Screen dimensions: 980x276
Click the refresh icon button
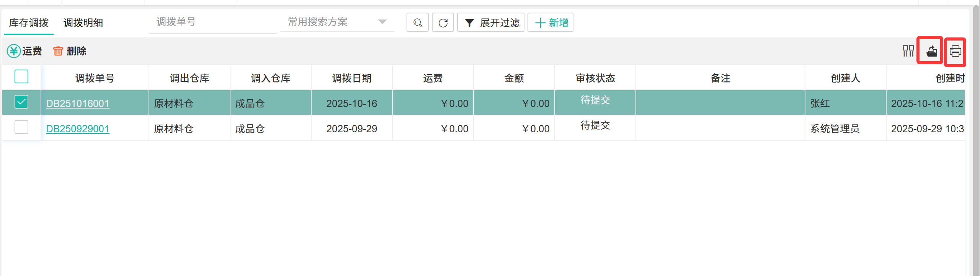pos(443,23)
